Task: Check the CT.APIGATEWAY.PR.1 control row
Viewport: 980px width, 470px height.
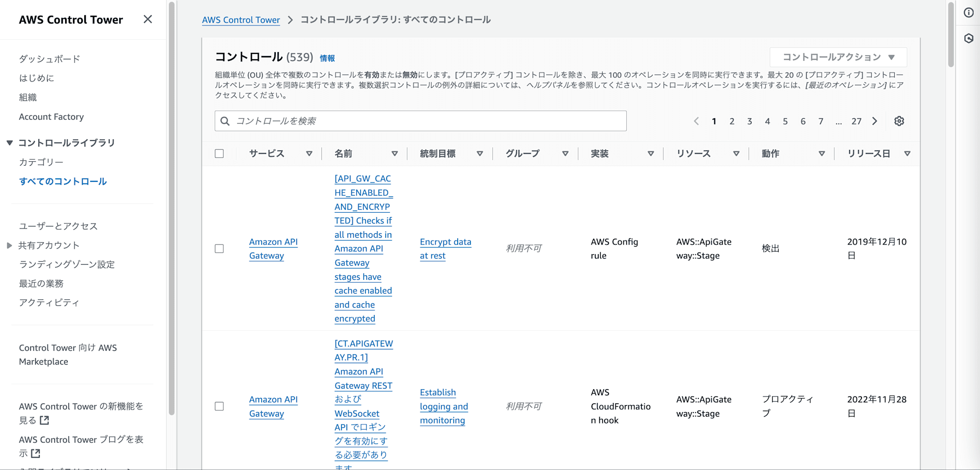Action: click(220, 406)
